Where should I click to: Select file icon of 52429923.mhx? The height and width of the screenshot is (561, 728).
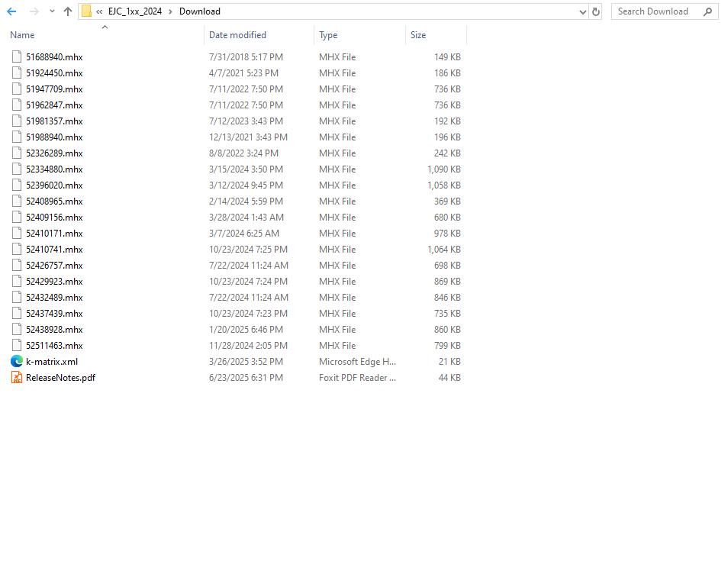pyautogui.click(x=17, y=281)
